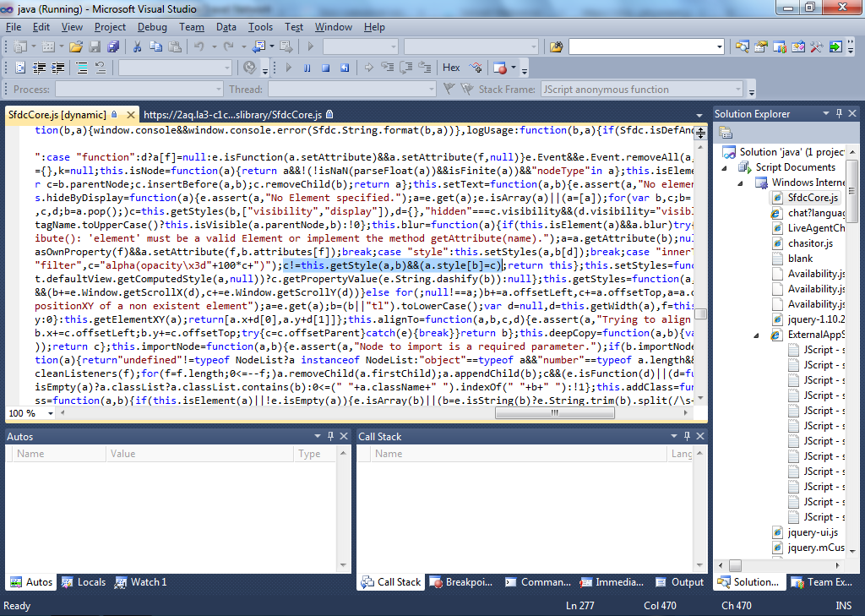The image size is (865, 616).
Task: Open the editor zoom level dropdown
Action: [x=47, y=413]
